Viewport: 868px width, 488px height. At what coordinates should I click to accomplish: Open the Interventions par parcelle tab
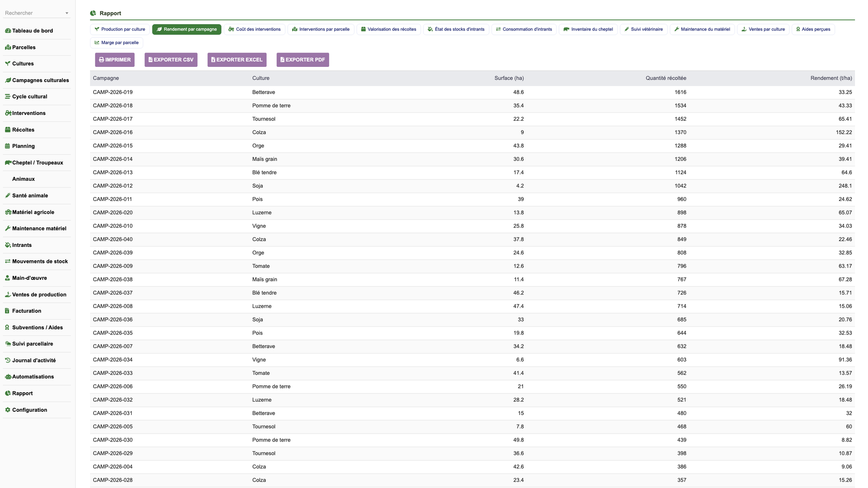(321, 29)
